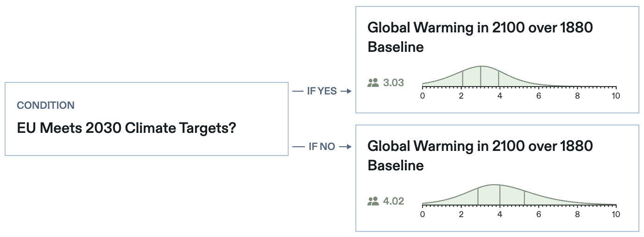
Task: Open the Global Warming question in the IF YES card
Action: 480,37
